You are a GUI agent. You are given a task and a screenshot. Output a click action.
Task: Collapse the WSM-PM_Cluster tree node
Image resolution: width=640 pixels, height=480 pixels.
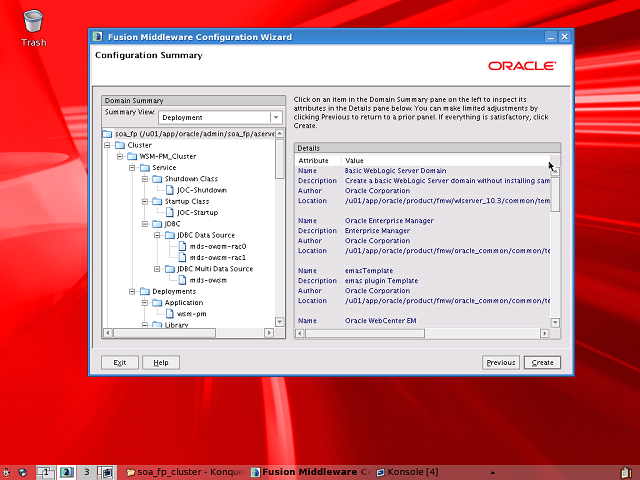(120, 156)
